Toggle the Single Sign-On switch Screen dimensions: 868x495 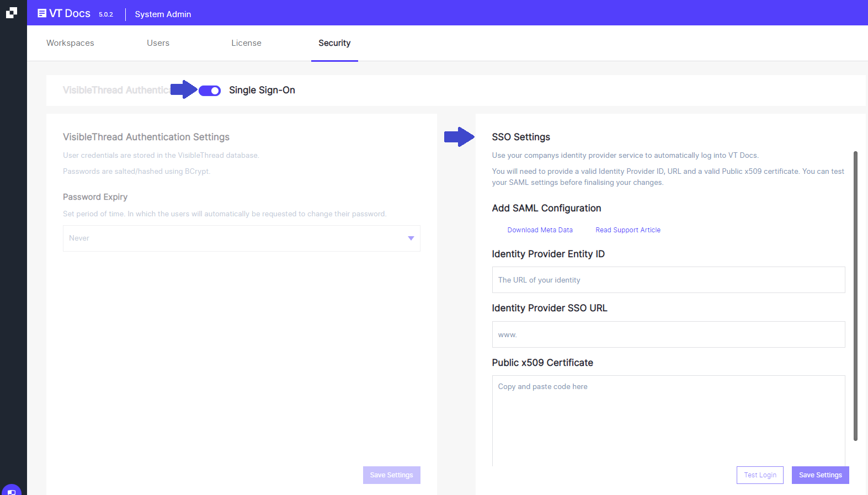coord(210,91)
